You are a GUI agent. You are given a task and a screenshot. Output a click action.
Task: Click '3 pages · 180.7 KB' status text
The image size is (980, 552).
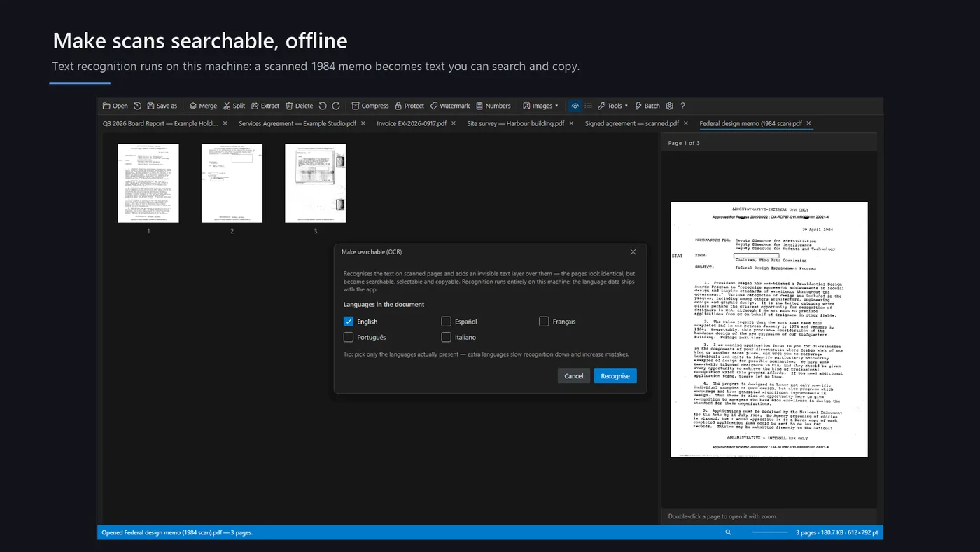point(836,533)
